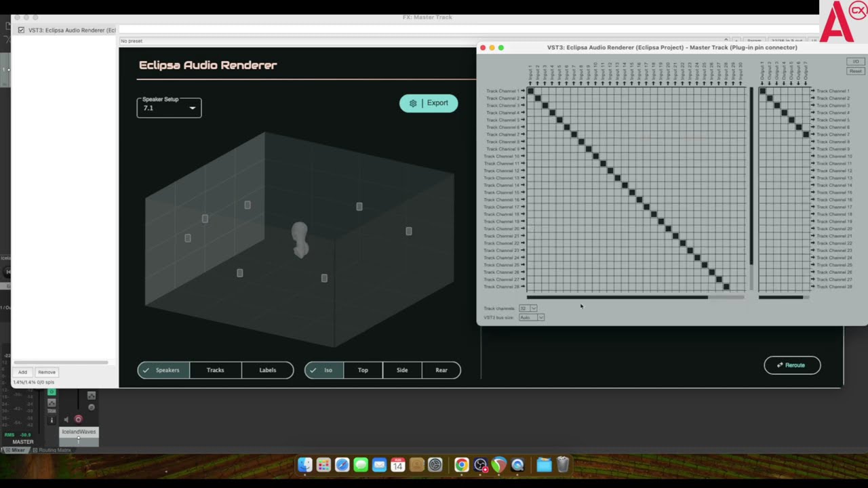Click the horizontal scrollbar under the input matrix
This screenshot has height=488, width=868.
click(617, 297)
